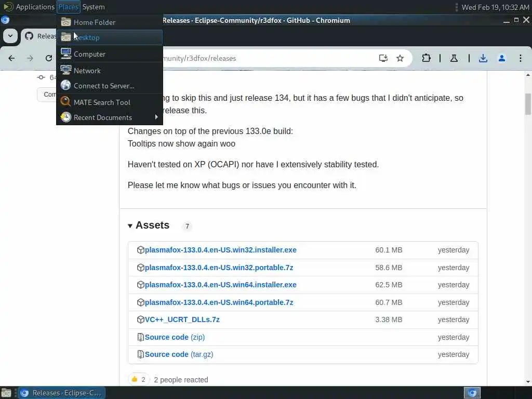Click scrollbar down arrow
This screenshot has height=399, width=532.
point(528,382)
